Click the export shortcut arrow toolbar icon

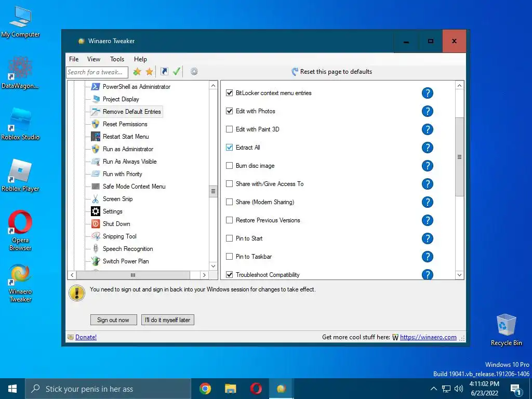pos(164,71)
